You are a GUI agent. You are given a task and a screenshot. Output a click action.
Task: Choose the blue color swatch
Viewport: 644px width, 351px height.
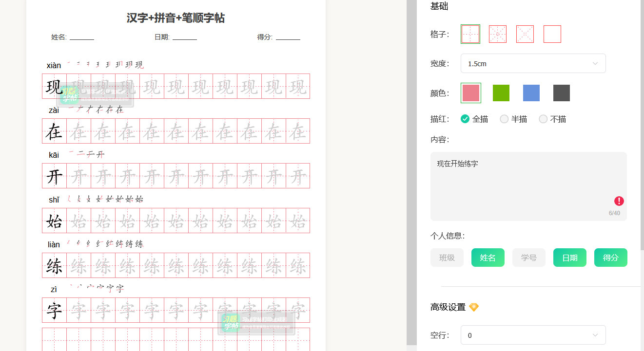point(531,93)
